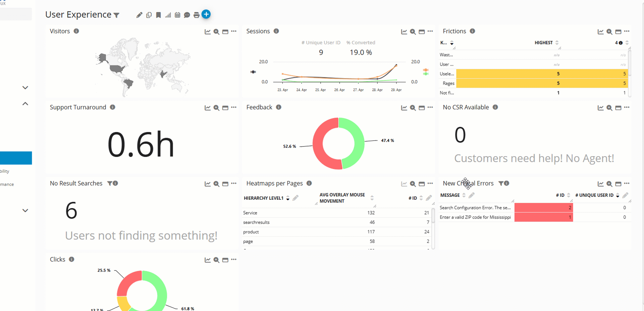Zoom into Heatmaps per Pages widget
The height and width of the screenshot is (311, 644).
(x=413, y=184)
